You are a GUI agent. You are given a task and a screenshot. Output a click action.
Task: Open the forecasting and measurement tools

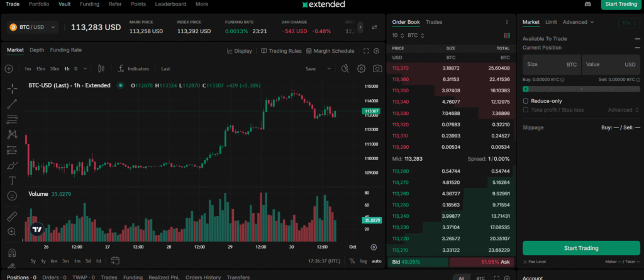pos(13,150)
